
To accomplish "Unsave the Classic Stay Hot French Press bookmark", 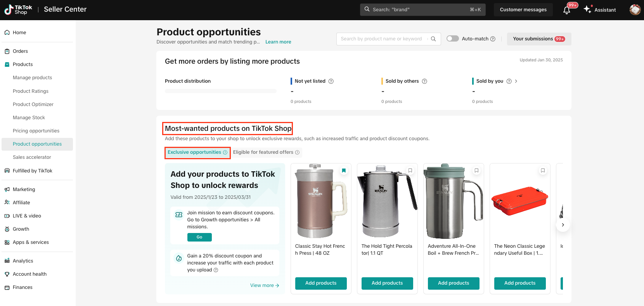I will pos(344,170).
